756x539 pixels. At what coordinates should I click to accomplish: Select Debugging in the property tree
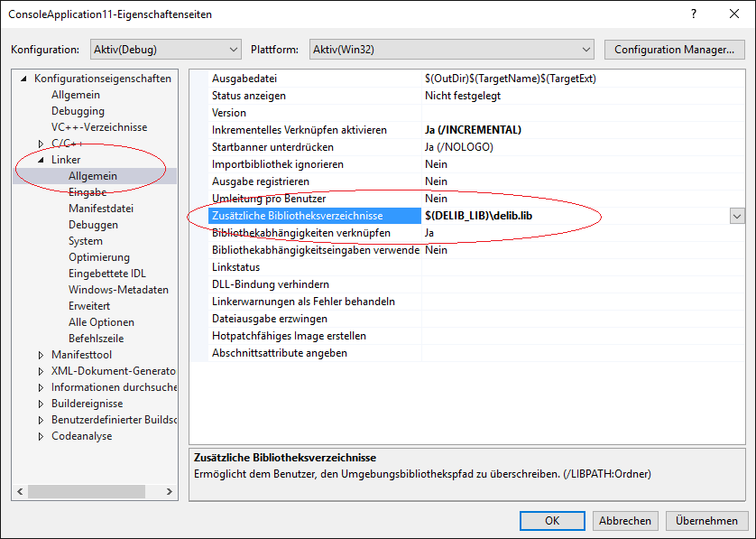pyautogui.click(x=78, y=111)
